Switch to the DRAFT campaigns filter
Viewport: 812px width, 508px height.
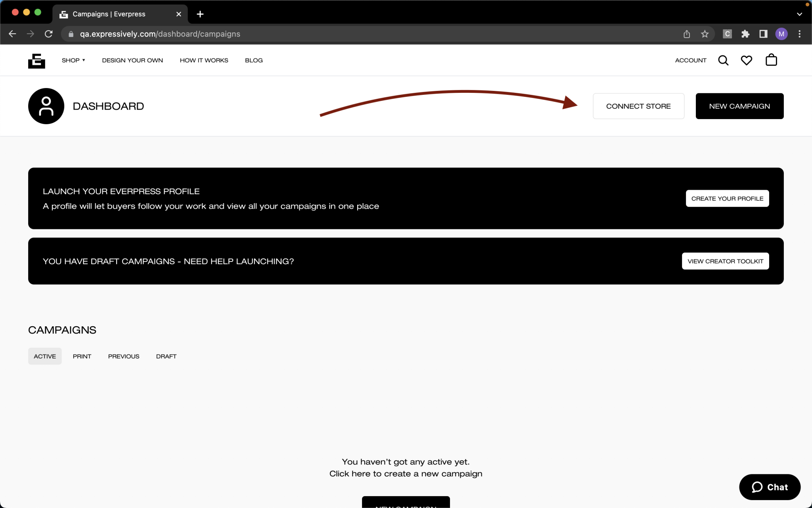pos(166,356)
